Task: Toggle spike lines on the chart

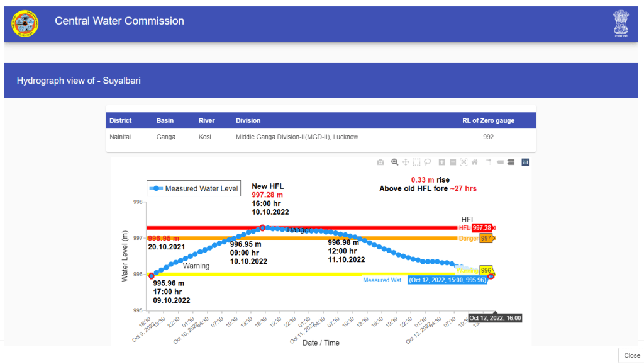Action: [x=488, y=162]
